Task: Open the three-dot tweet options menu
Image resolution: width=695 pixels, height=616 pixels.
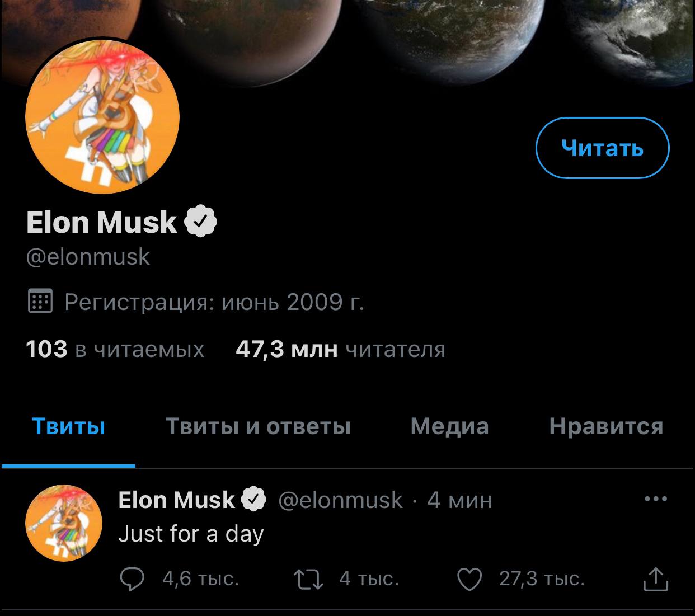Action: (656, 499)
